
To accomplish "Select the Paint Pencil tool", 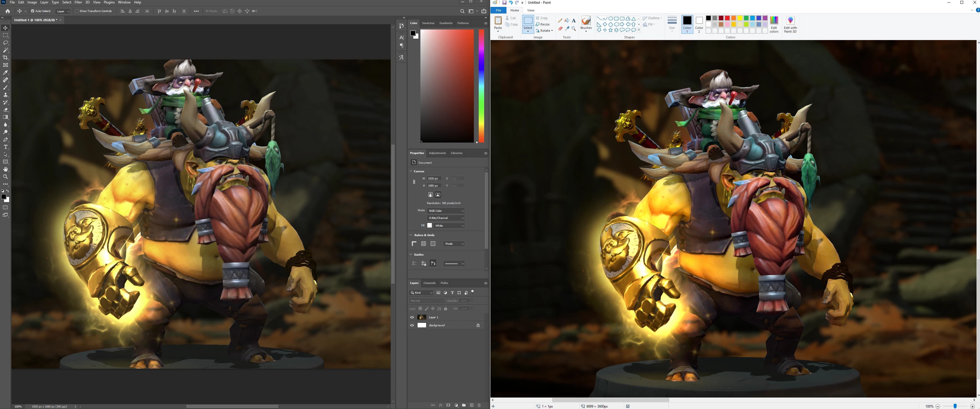I will pos(560,21).
